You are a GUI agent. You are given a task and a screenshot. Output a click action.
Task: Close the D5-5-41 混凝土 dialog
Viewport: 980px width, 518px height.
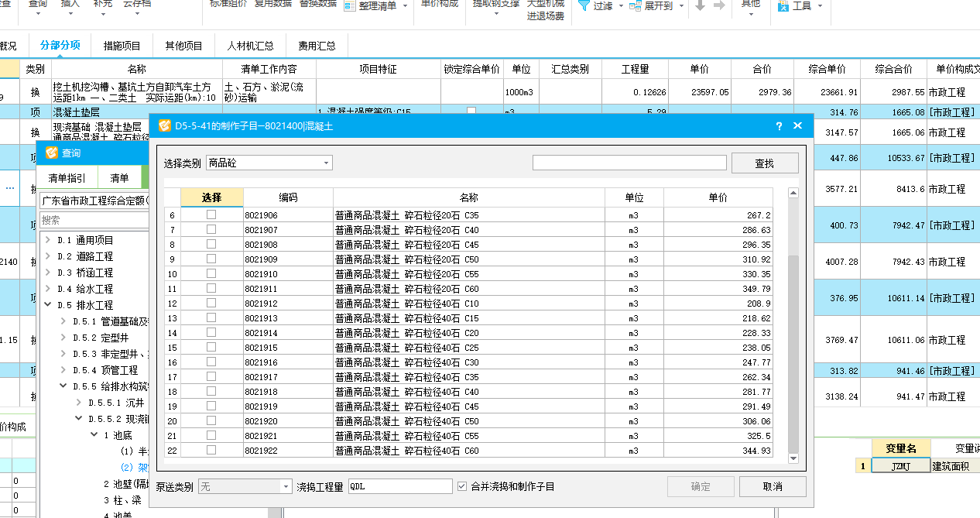(797, 125)
